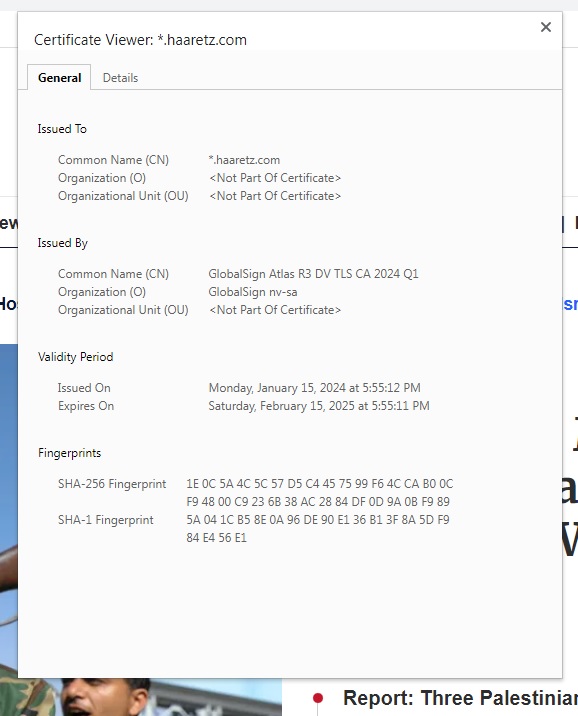Click the first line of the SHA-1 fingerprint
Viewport: 578px width, 716px height.
[318, 520]
